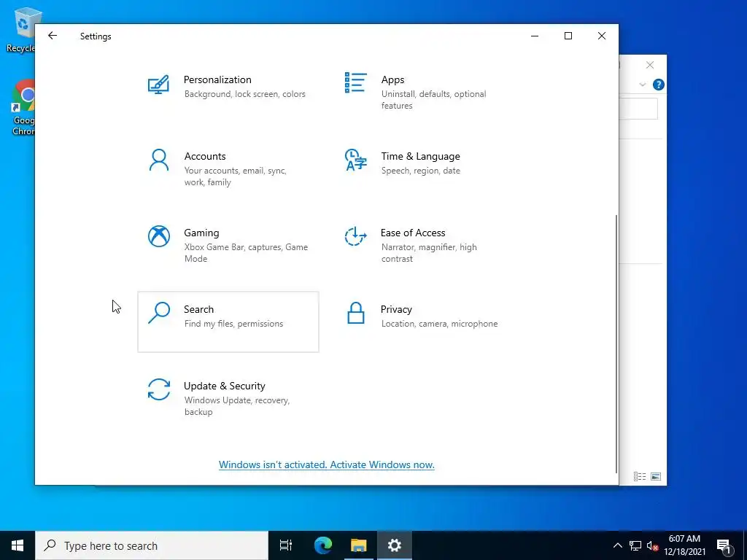747x560 pixels.
Task: Open the Google Chrome desktop shortcut
Action: pos(24,108)
